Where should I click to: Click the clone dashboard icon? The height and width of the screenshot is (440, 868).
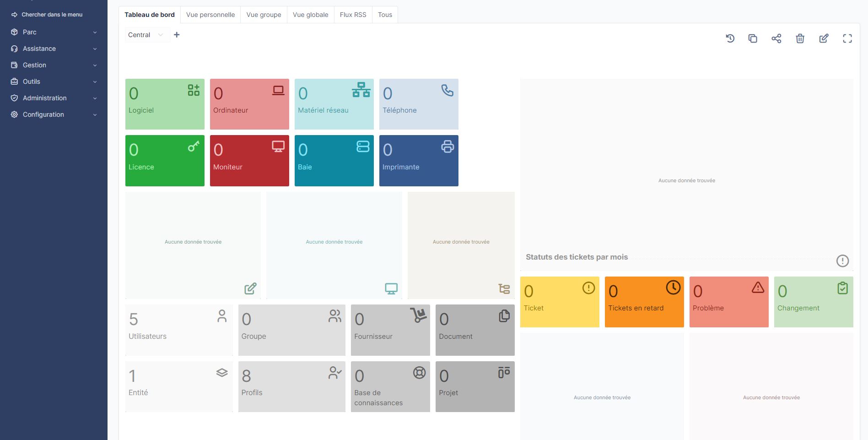753,38
